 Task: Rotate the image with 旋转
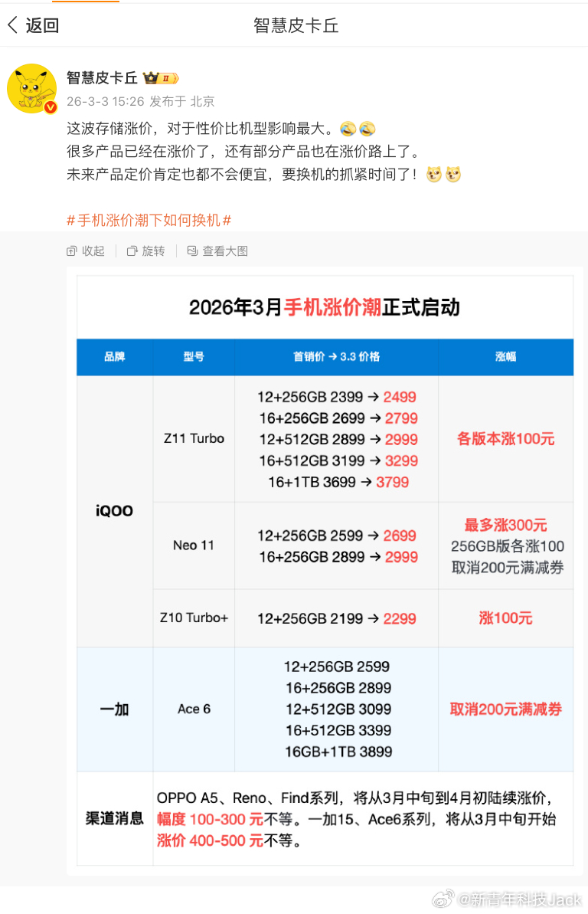[145, 251]
